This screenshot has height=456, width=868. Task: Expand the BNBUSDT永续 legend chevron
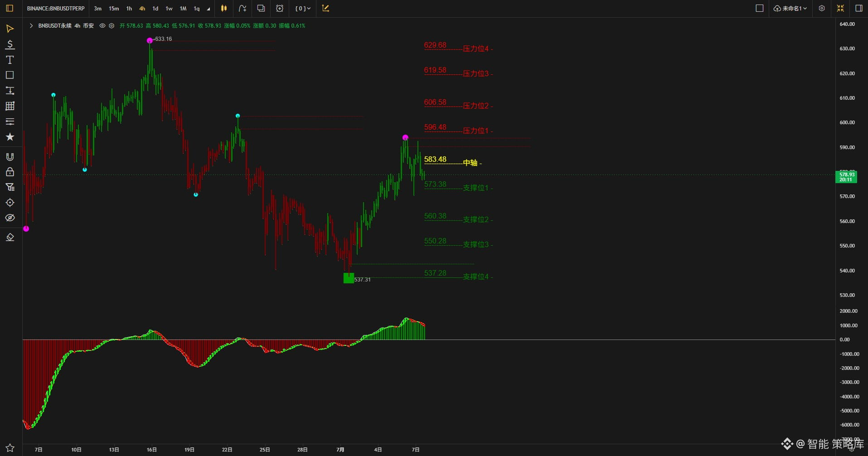(31, 26)
